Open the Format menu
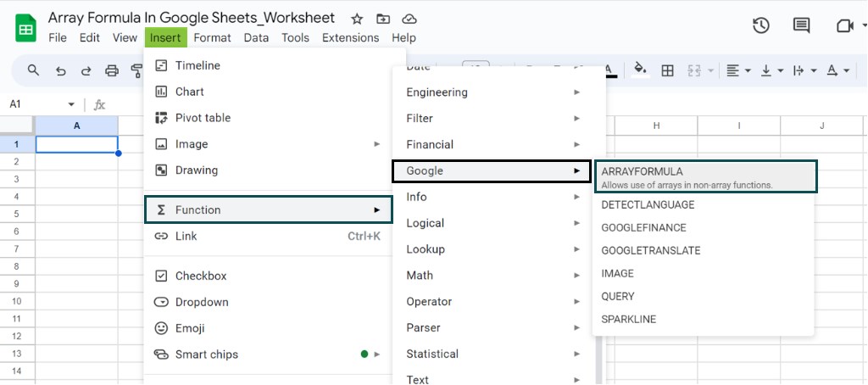Image resolution: width=868 pixels, height=385 pixels. 213,37
